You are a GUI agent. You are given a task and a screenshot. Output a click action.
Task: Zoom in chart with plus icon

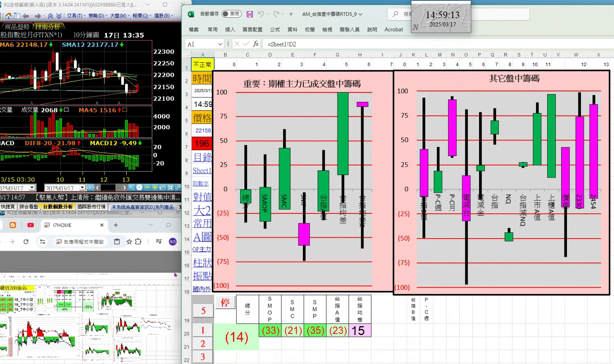coord(155,187)
